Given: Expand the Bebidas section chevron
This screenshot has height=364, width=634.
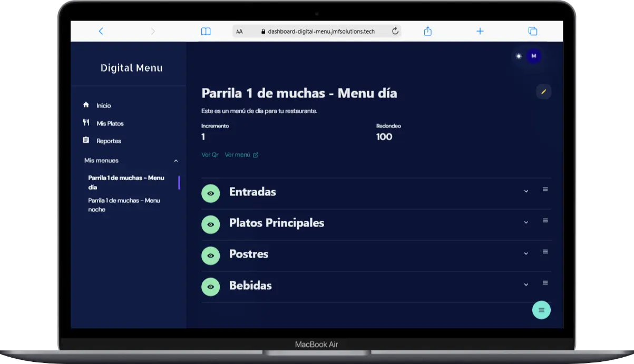Looking at the screenshot, I should click(x=526, y=284).
